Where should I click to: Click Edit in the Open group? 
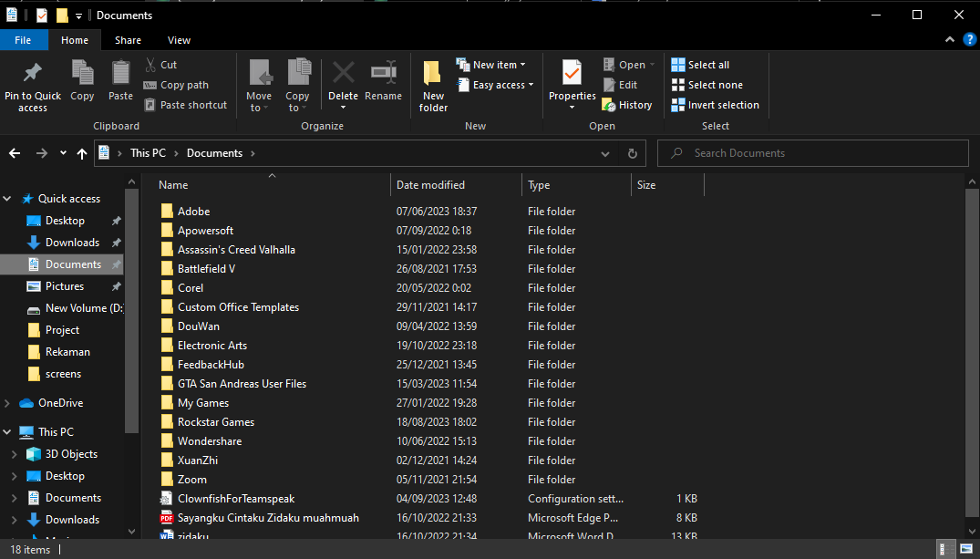click(621, 85)
